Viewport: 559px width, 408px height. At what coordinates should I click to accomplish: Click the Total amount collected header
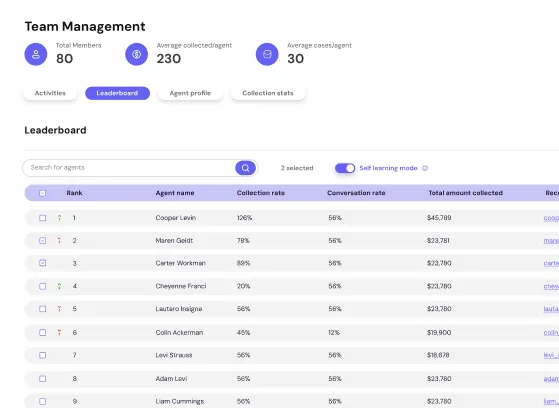click(x=466, y=193)
